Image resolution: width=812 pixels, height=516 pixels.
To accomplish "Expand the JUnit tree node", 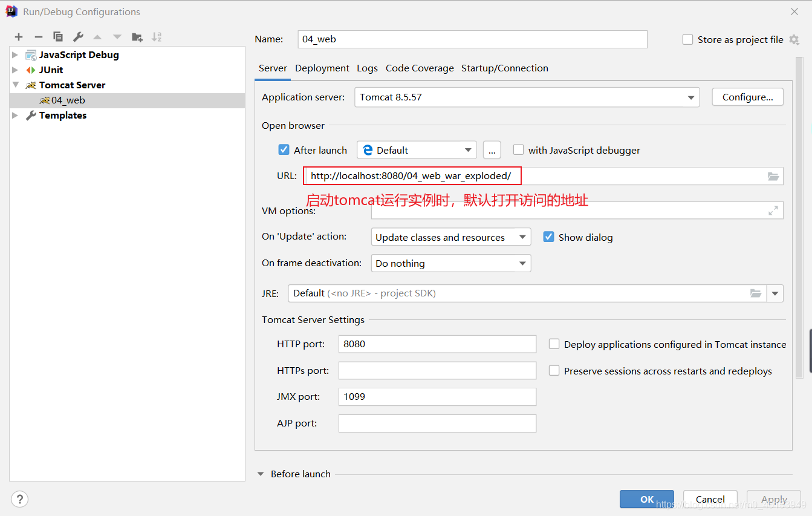I will (16, 70).
